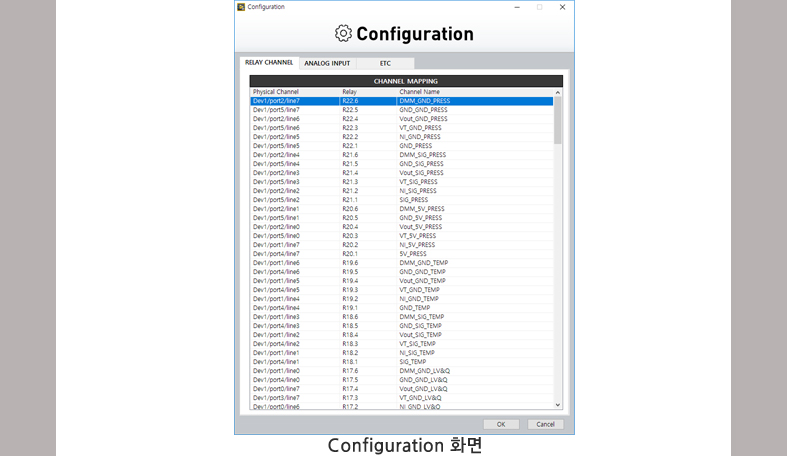Click physical channel Dev1/port3/line7
The height and width of the screenshot is (456, 787).
click(276, 399)
